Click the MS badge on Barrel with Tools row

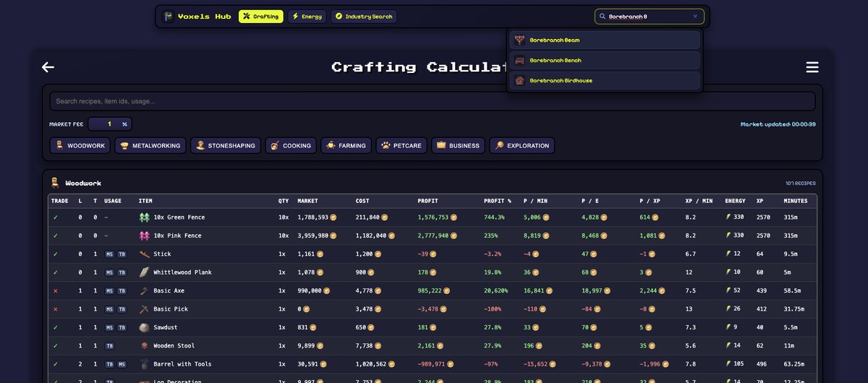tap(122, 364)
